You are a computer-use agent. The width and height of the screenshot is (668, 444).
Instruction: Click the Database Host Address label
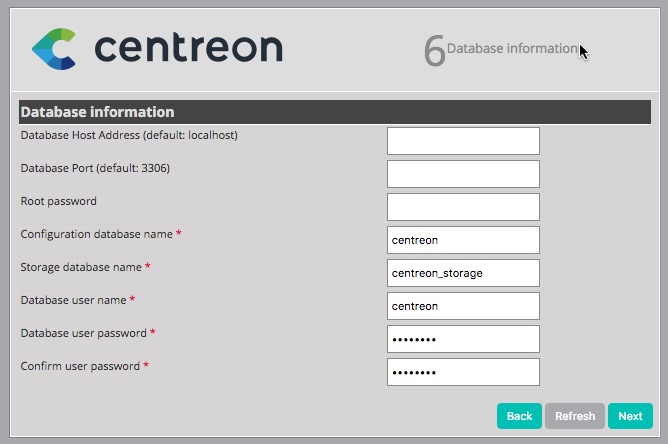click(129, 135)
